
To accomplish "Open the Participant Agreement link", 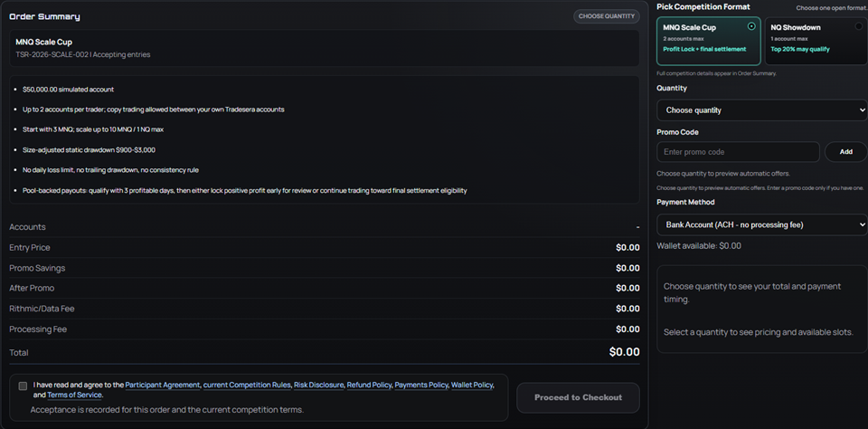I will [x=163, y=385].
